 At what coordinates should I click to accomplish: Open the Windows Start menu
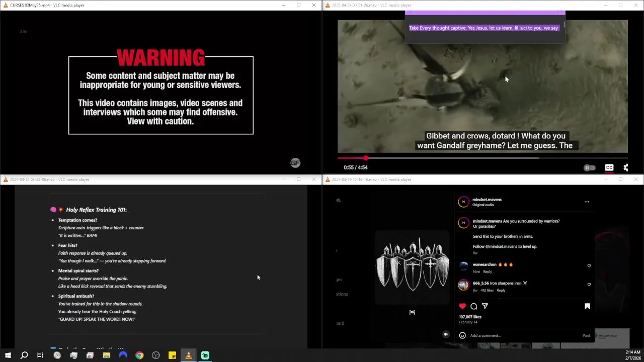pos(8,355)
